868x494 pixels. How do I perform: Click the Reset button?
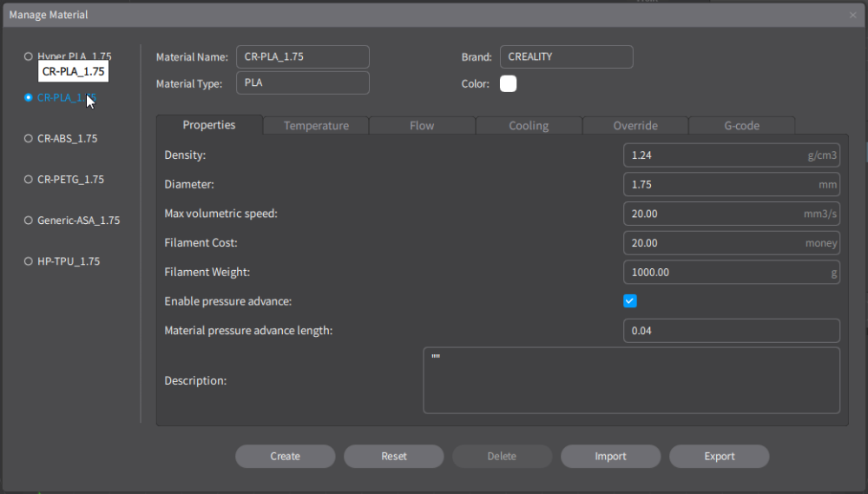(x=393, y=457)
